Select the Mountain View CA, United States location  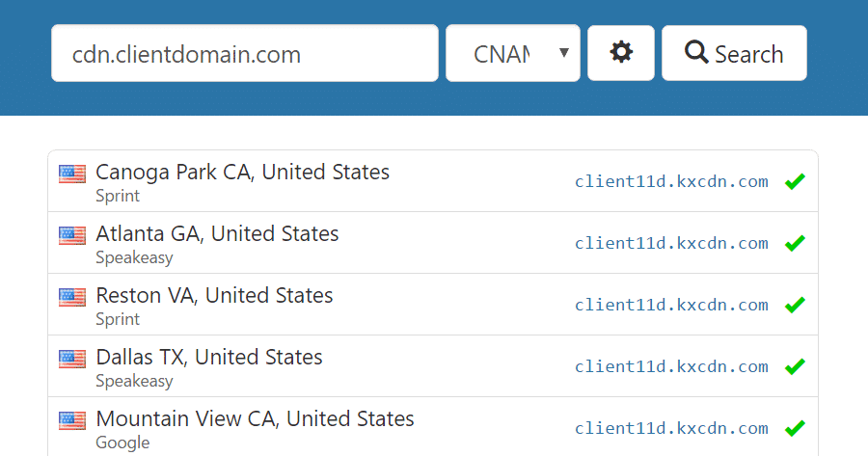[255, 419]
